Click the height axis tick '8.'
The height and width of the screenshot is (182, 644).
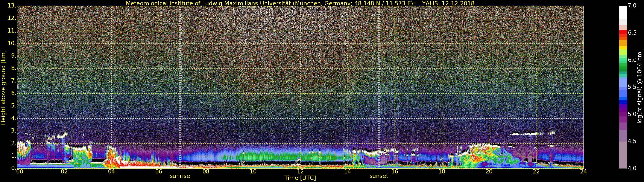click(14, 68)
